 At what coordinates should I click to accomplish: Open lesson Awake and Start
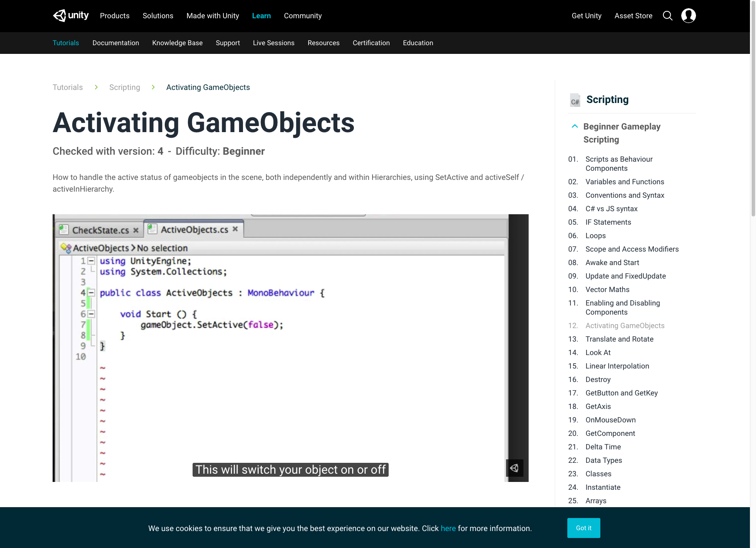click(x=612, y=262)
